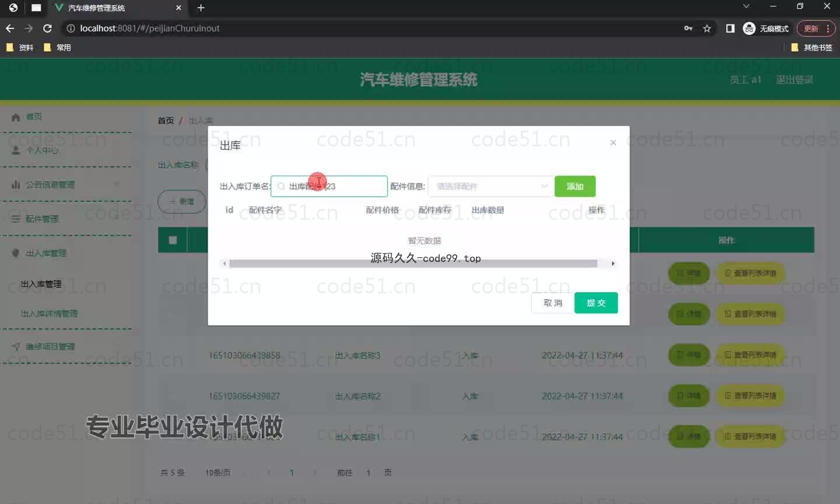
Task: Click 详情 for the 出入库名称2 row
Action: (x=689, y=395)
